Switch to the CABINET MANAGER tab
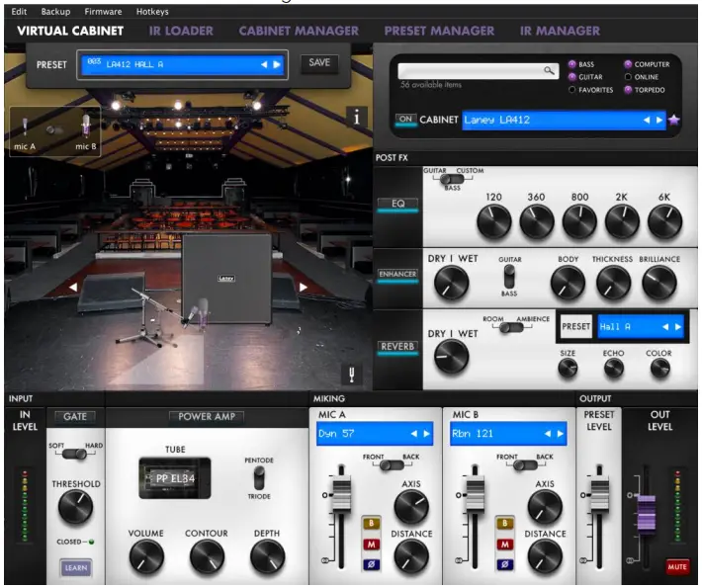702x588 pixels. pyautogui.click(x=299, y=31)
